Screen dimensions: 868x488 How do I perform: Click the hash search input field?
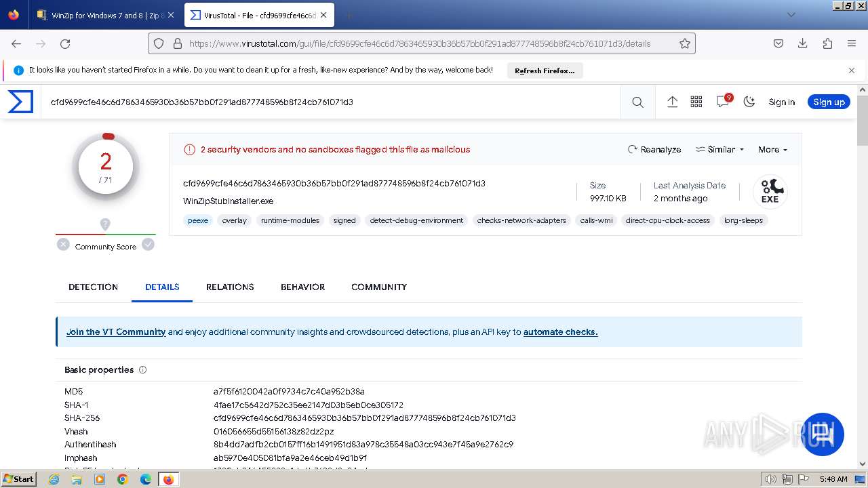pyautogui.click(x=331, y=102)
